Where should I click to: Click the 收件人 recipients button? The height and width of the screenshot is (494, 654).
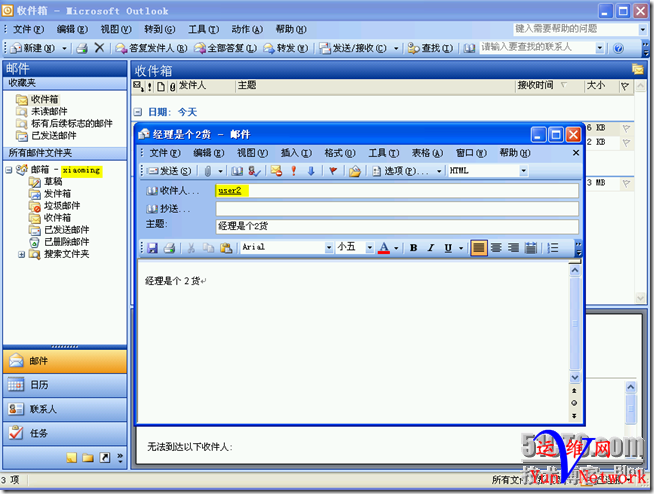coord(172,191)
